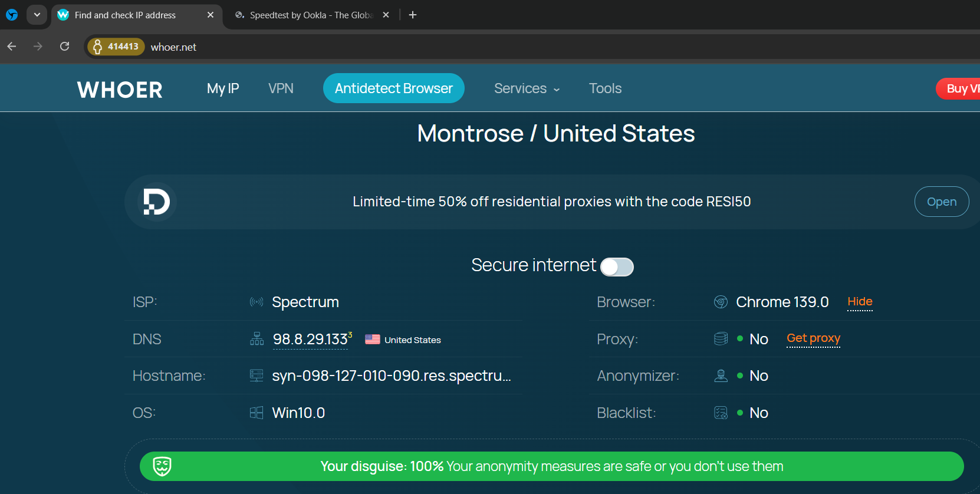The image size is (980, 494).
Task: Expand the Services dropdown menu
Action: 527,88
